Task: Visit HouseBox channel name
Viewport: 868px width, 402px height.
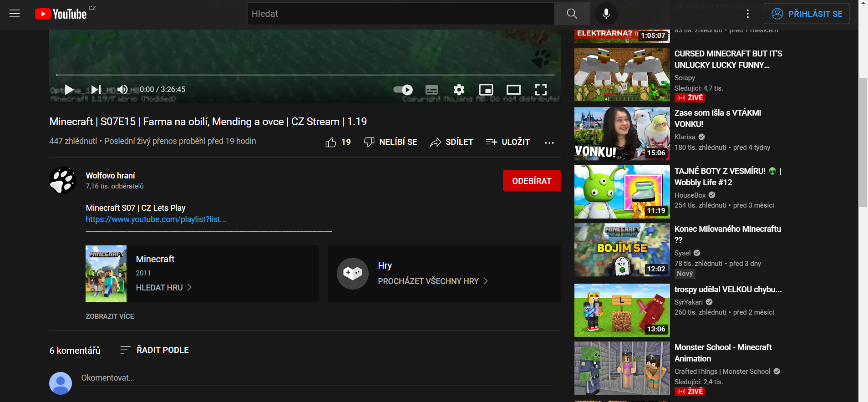Action: pos(690,195)
